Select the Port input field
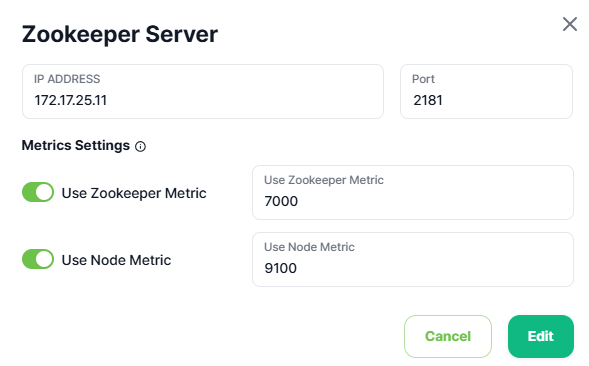 click(x=486, y=91)
